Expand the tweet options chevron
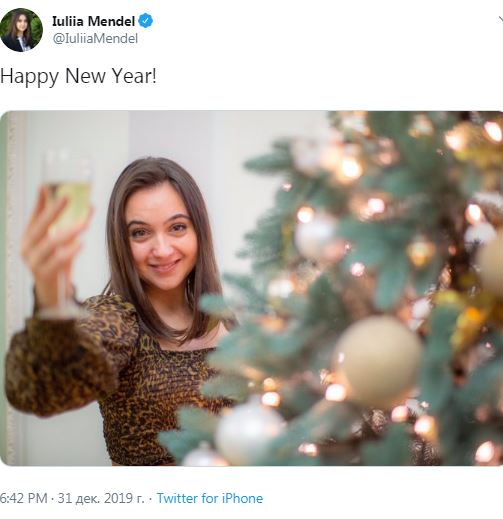This screenshot has width=503, height=519. pos(500,19)
